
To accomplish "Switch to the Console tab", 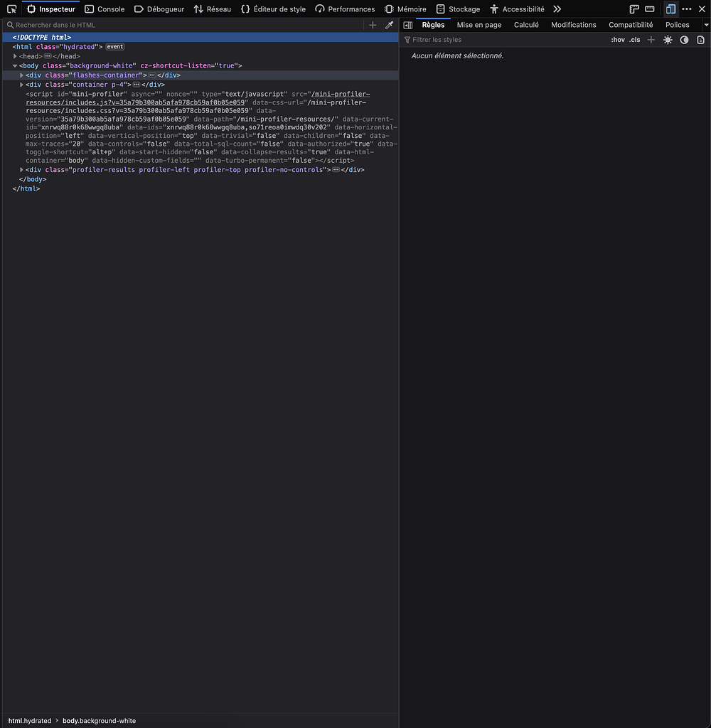I will (105, 9).
